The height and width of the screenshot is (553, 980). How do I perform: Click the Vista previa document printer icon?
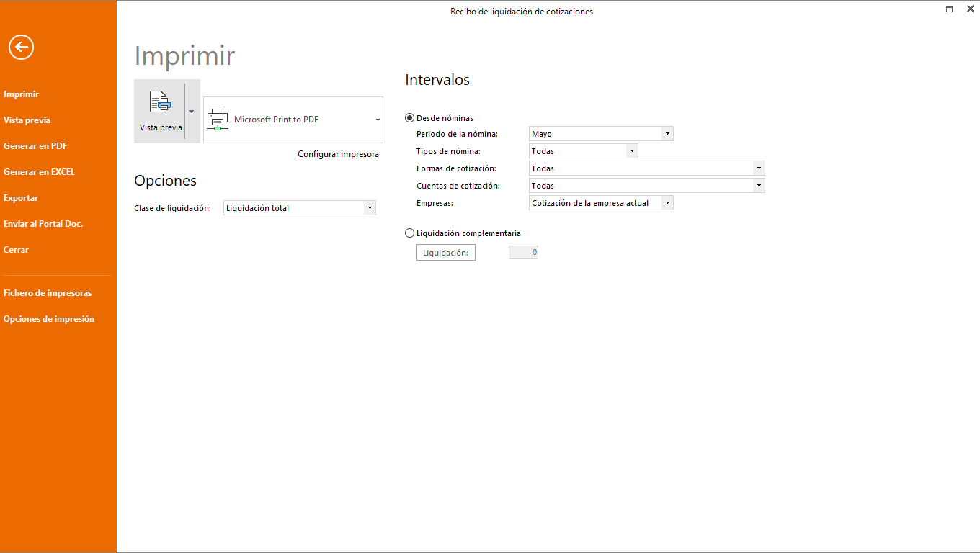pos(160,102)
